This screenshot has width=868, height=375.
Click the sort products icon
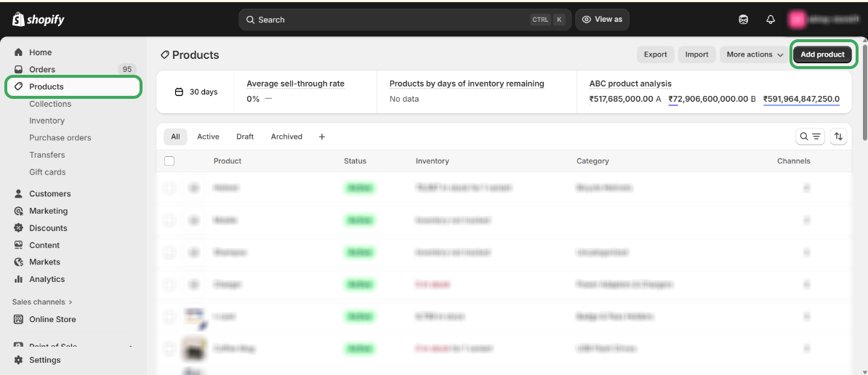point(839,137)
